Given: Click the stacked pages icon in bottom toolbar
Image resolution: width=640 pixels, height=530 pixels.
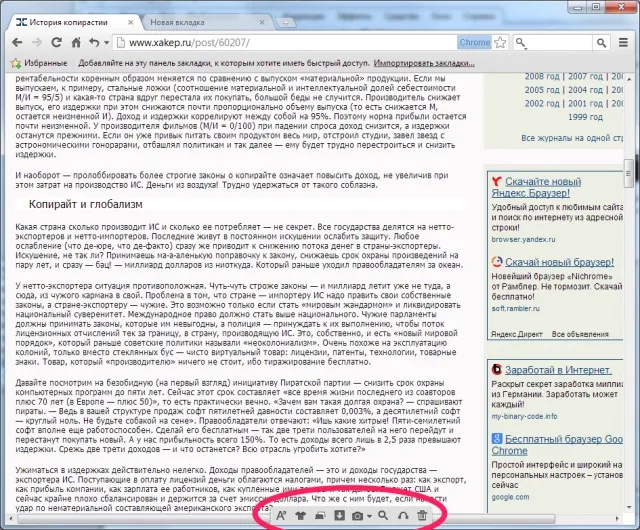Looking at the screenshot, I should [x=320, y=515].
